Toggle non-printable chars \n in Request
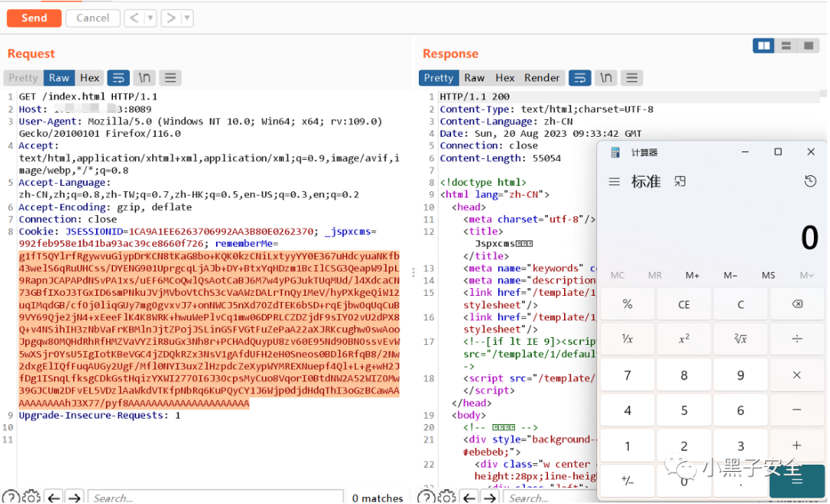 [144, 78]
